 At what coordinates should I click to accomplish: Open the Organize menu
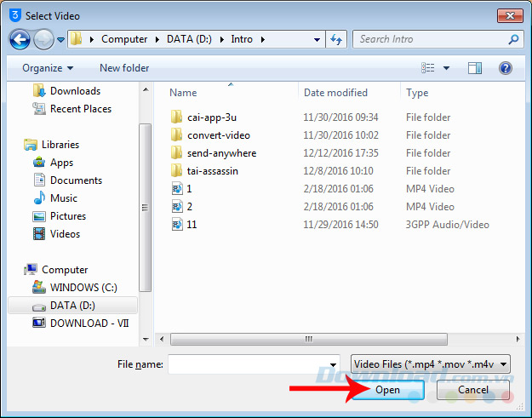click(48, 68)
